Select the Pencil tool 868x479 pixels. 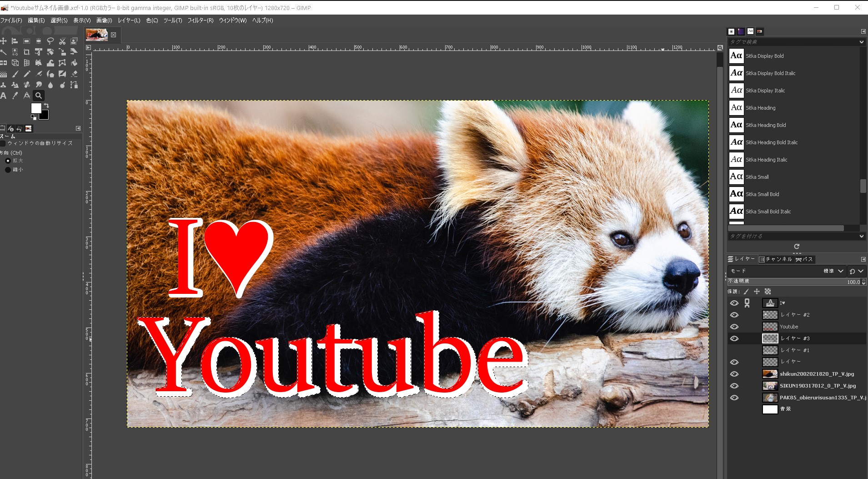pos(27,74)
